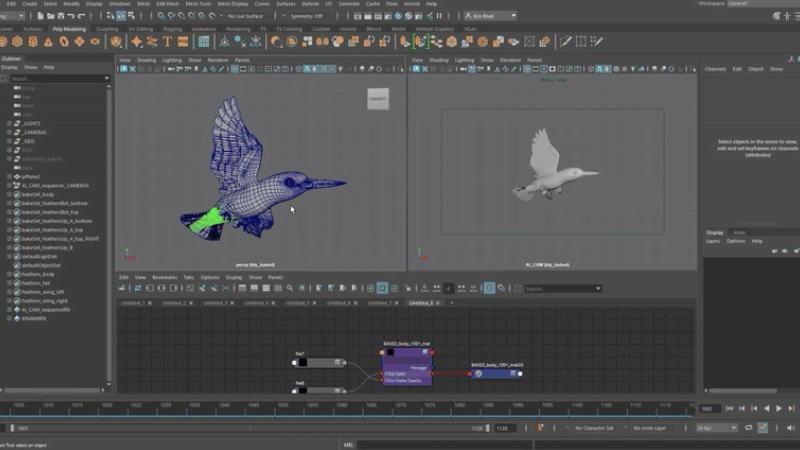This screenshot has width=800, height=450.
Task: Toggle the defaultLightSet checkbox in Outliner
Action: (17, 257)
